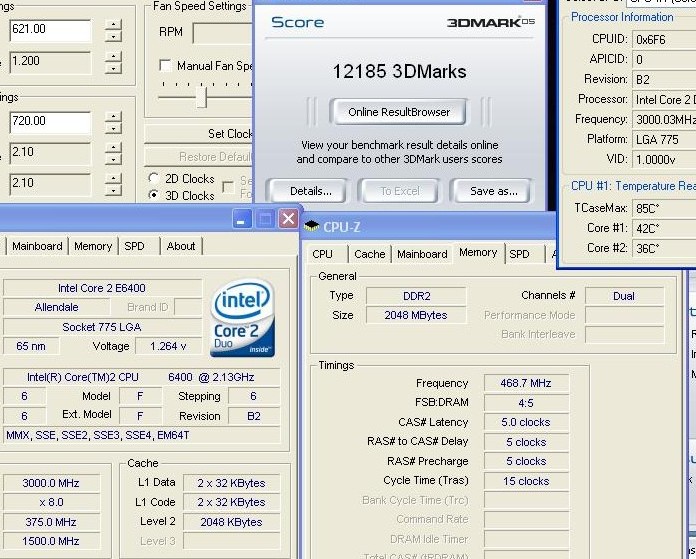Open 3DMark score Details

pos(310,191)
